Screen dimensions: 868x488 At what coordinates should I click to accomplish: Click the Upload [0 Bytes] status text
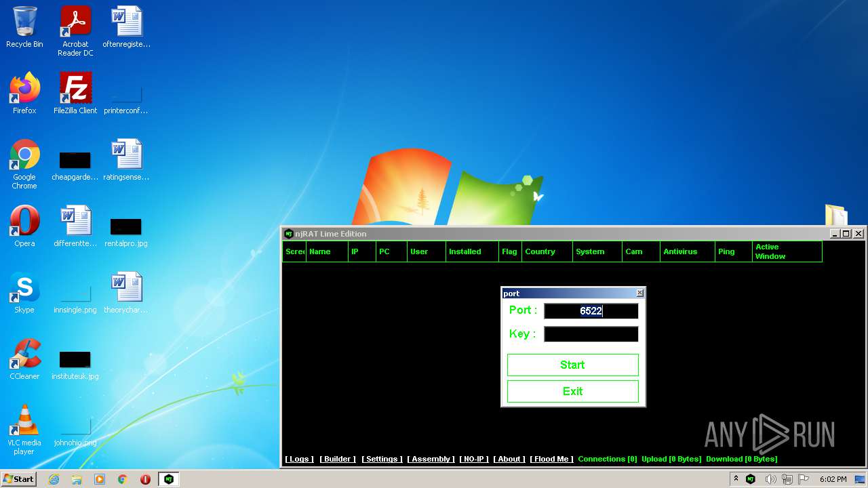point(671,459)
